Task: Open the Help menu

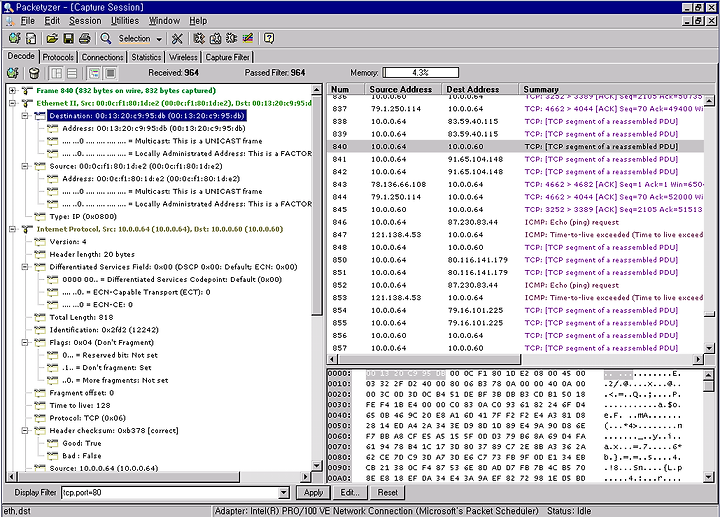Action: 198,21
